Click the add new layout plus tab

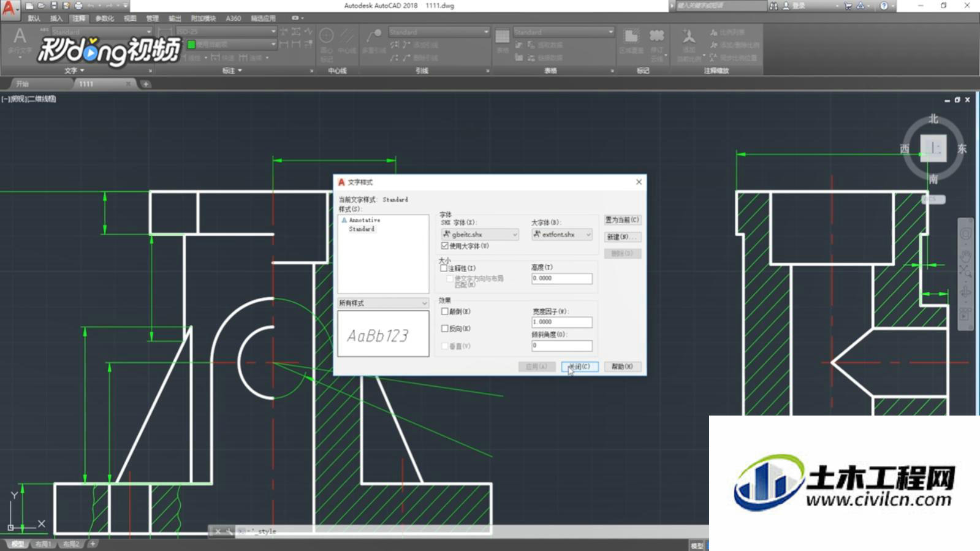pos(93,544)
